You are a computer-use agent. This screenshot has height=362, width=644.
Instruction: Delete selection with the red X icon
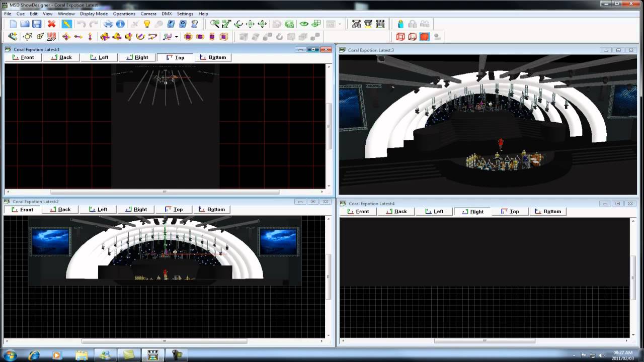[x=51, y=24]
